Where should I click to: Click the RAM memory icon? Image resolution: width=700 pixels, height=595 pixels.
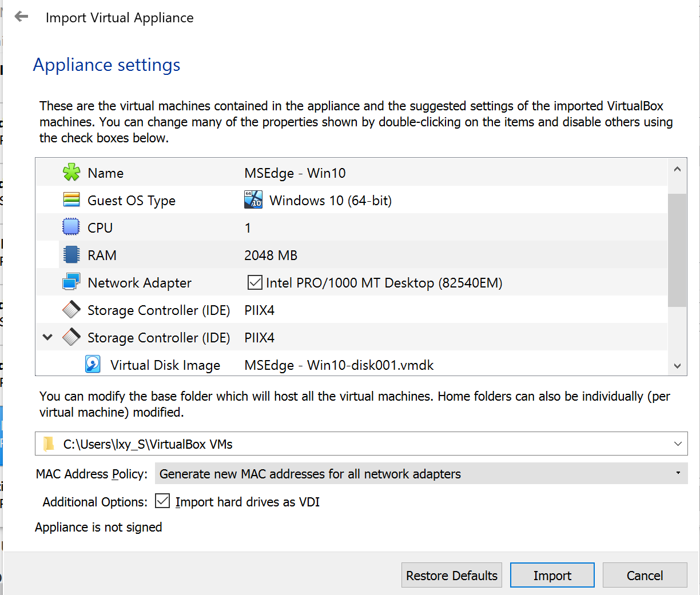point(71,255)
